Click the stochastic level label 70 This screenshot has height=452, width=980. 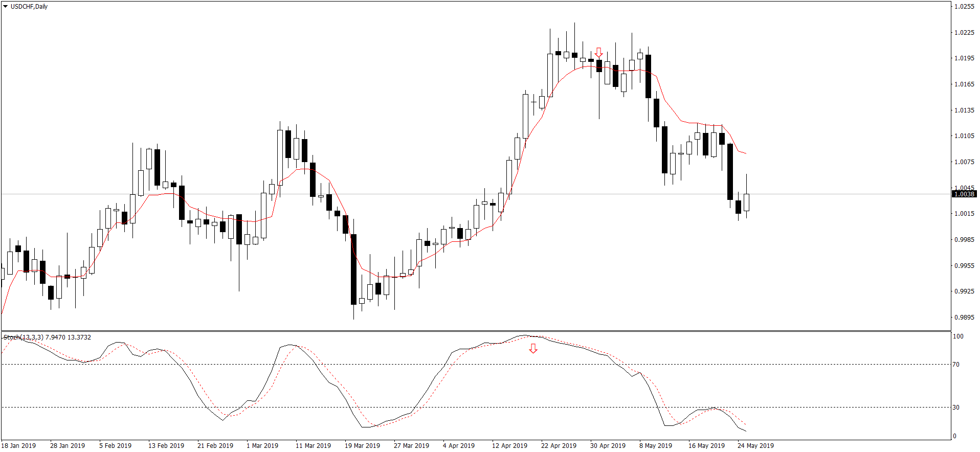coord(956,365)
